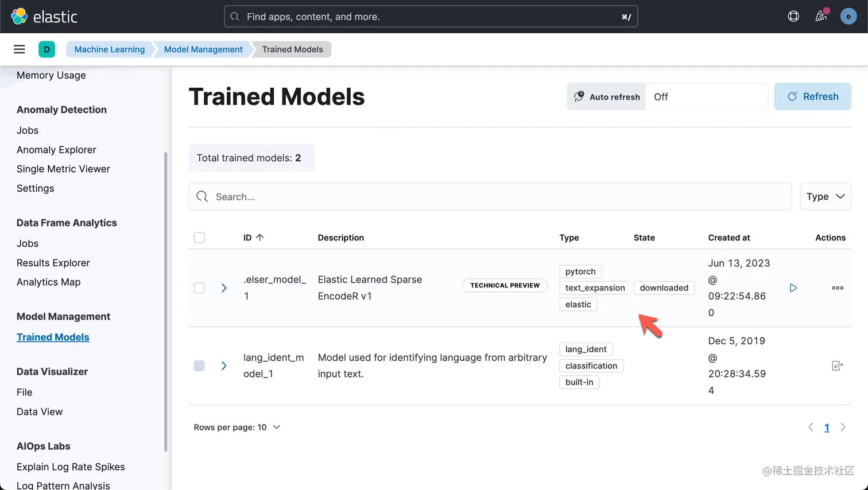Open Log Pattern Analysis link
This screenshot has height=490, width=868.
pyautogui.click(x=63, y=485)
